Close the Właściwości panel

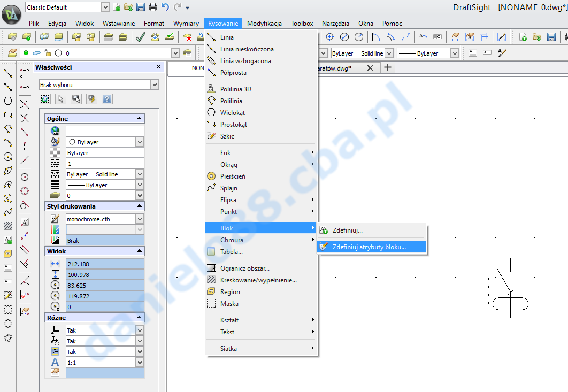(159, 67)
